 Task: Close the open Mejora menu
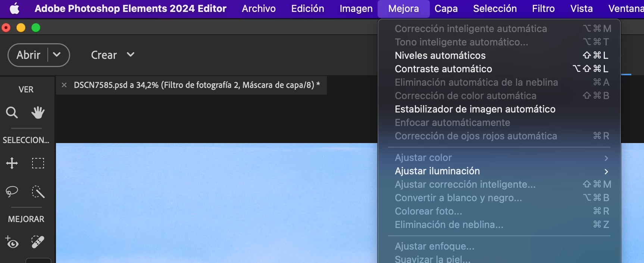tap(403, 8)
